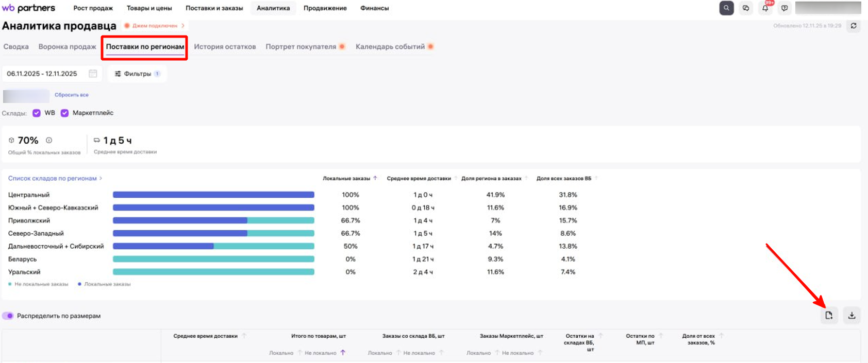868x363 pixels.
Task: Uncheck the Маркетплейс warehouse checkbox
Action: 64,113
